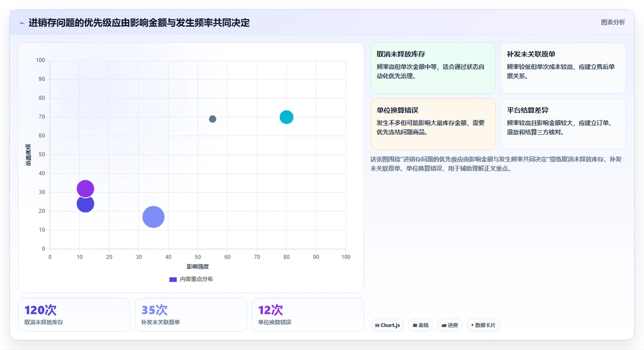Select the large light-blue bubble
Screen dimensions: 644x350
pyautogui.click(x=153, y=217)
